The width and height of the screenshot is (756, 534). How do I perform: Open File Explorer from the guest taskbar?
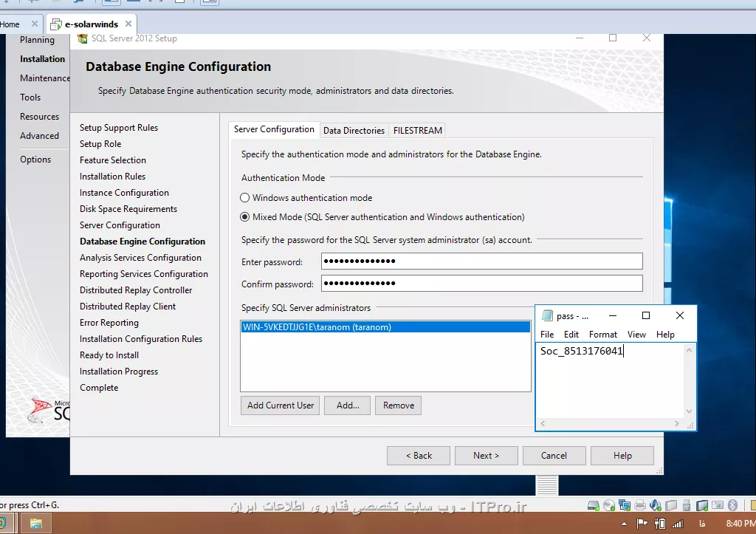click(x=35, y=524)
